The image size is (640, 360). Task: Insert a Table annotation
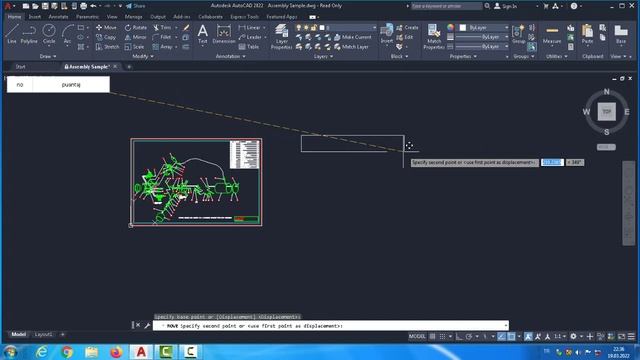pos(249,47)
